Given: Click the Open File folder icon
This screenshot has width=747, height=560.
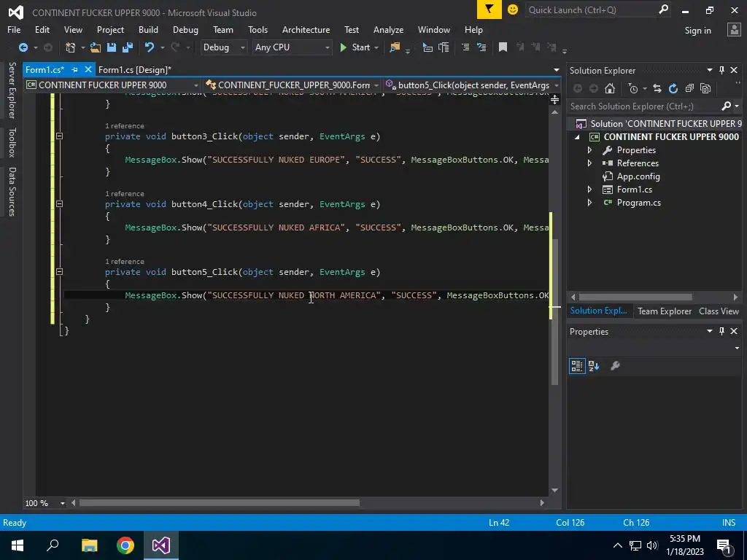Looking at the screenshot, I should pos(96,47).
